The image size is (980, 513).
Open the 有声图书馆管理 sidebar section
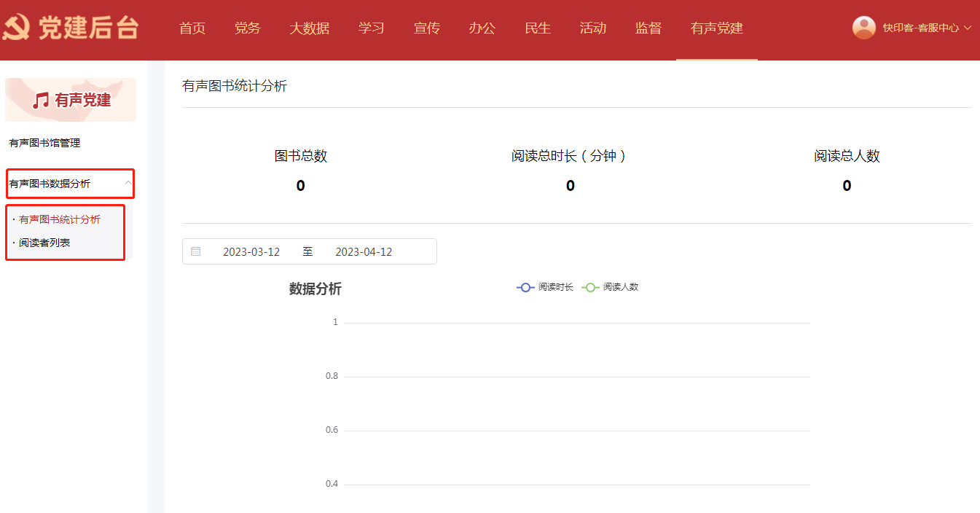pos(44,143)
